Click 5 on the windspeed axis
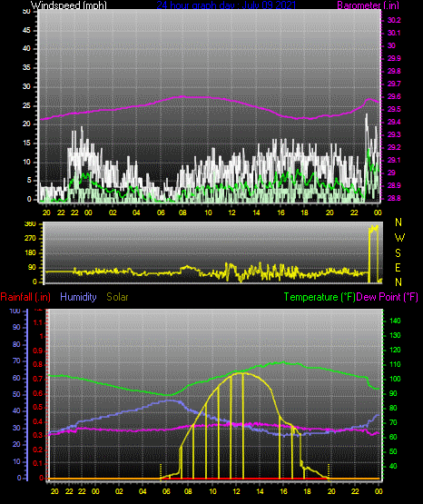The height and width of the screenshot is (504, 423). pyautogui.click(x=29, y=181)
